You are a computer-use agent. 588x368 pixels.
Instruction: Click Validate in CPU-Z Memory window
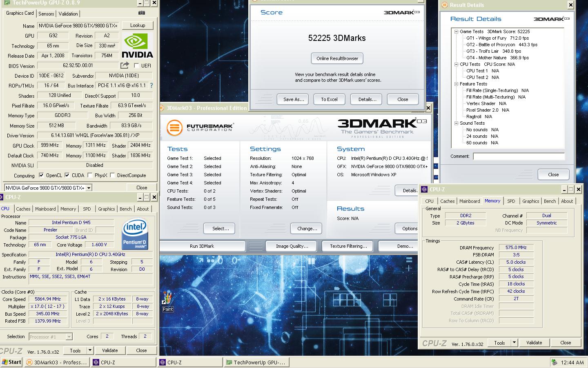pyautogui.click(x=534, y=343)
